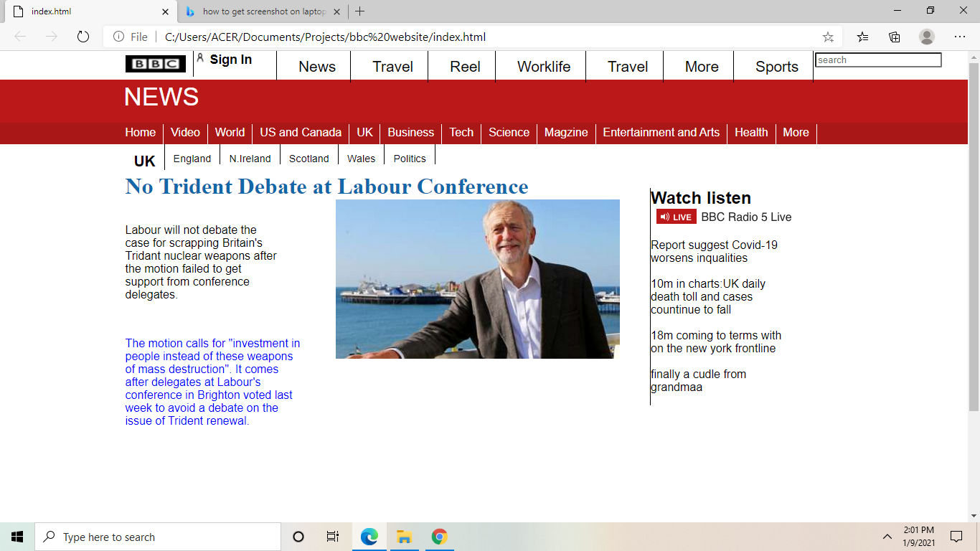Switch to the 'how to get screenshot' tab
This screenshot has height=551, width=980.
pos(263,11)
